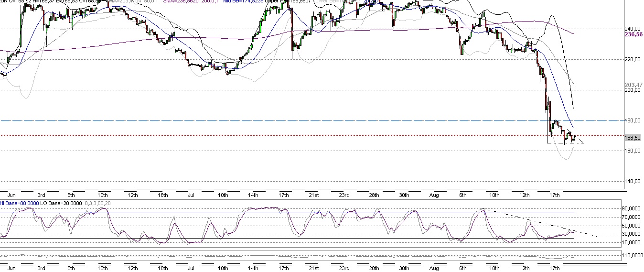Viewport: 644px width, 272px height.
Task: Click the Aug label below the price chart
Action: click(434, 195)
